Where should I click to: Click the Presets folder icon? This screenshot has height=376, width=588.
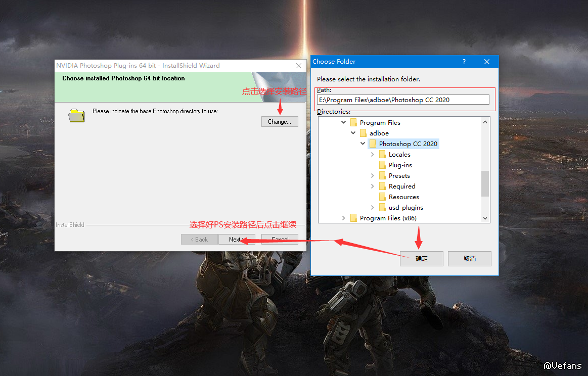click(x=382, y=175)
